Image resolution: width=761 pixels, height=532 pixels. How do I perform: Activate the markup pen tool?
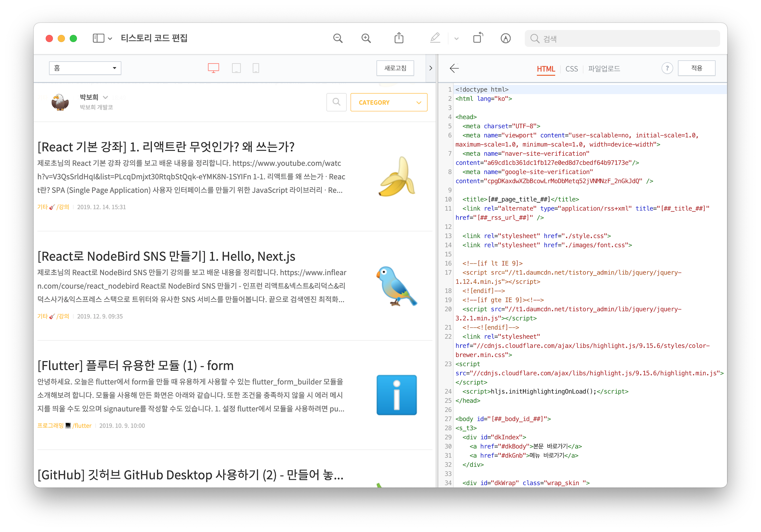click(435, 38)
